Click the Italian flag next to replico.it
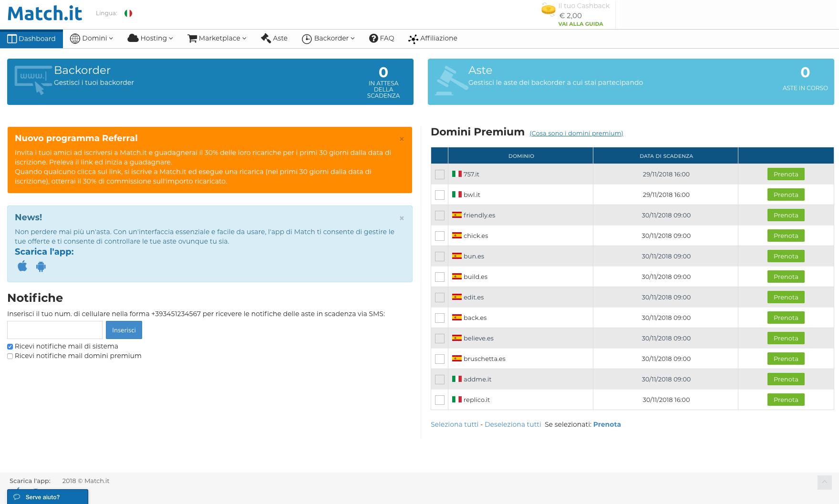Image resolution: width=839 pixels, height=504 pixels. coord(457,400)
